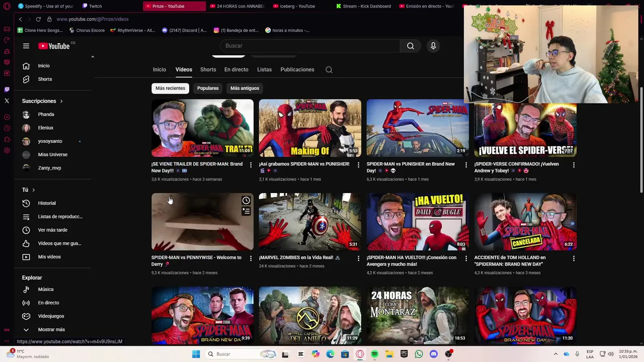Switch to the Twitch browser tab
The height and width of the screenshot is (362, 644).
92,6
